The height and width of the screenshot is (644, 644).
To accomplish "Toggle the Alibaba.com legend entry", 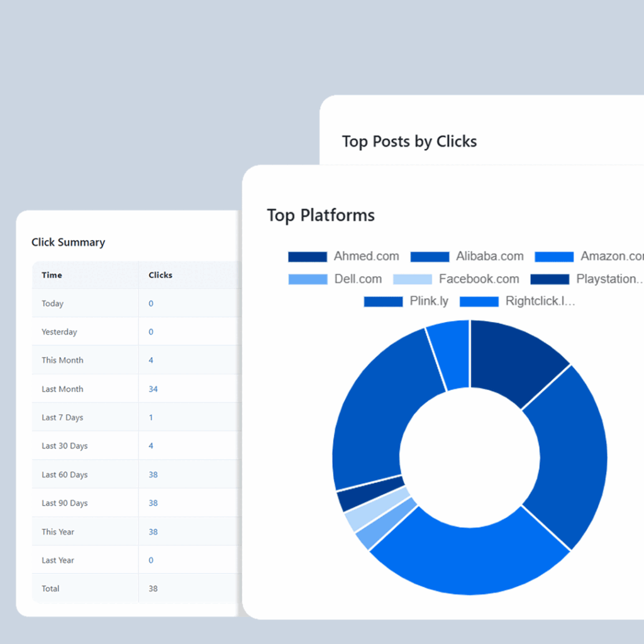I will point(467,257).
